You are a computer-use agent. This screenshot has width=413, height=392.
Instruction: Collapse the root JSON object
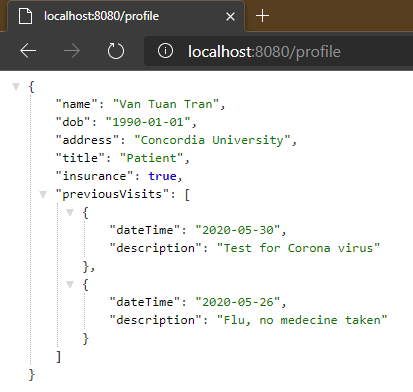pos(16,87)
